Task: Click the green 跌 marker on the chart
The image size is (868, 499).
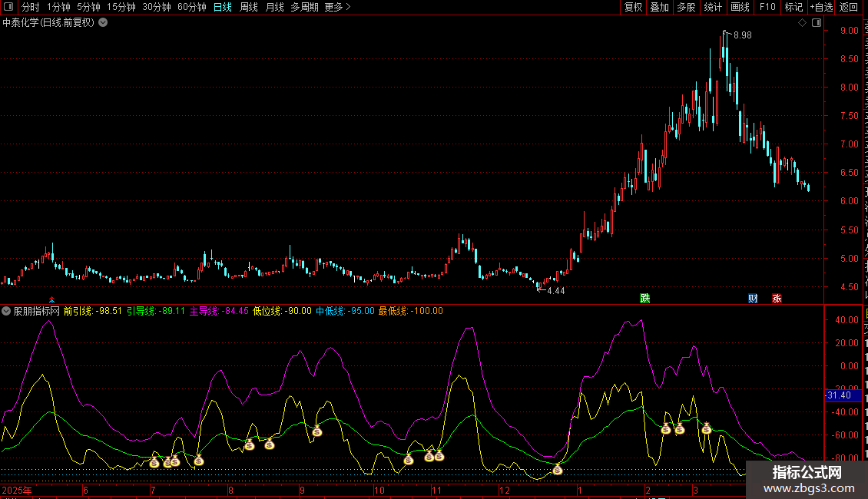Action: pyautogui.click(x=645, y=298)
